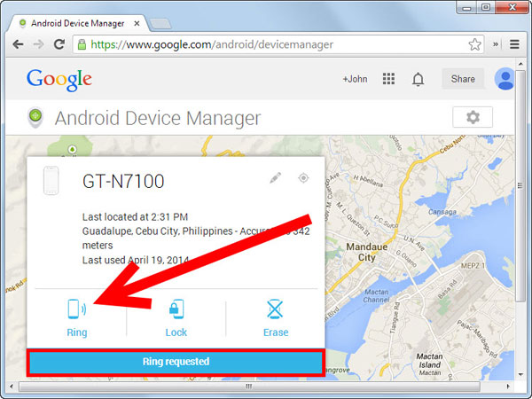Click the Cansaga label on map
The width and height of the screenshot is (532, 399).
[x=442, y=212]
